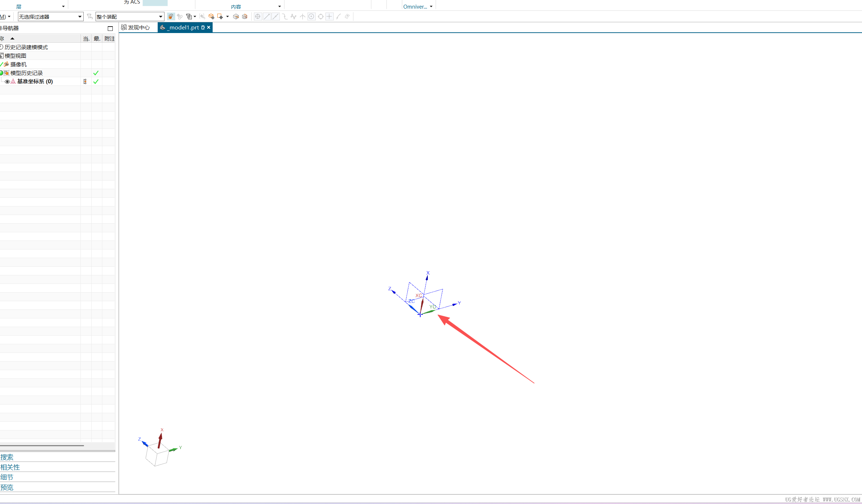
Task: Click the snap to end point icon
Action: click(267, 17)
